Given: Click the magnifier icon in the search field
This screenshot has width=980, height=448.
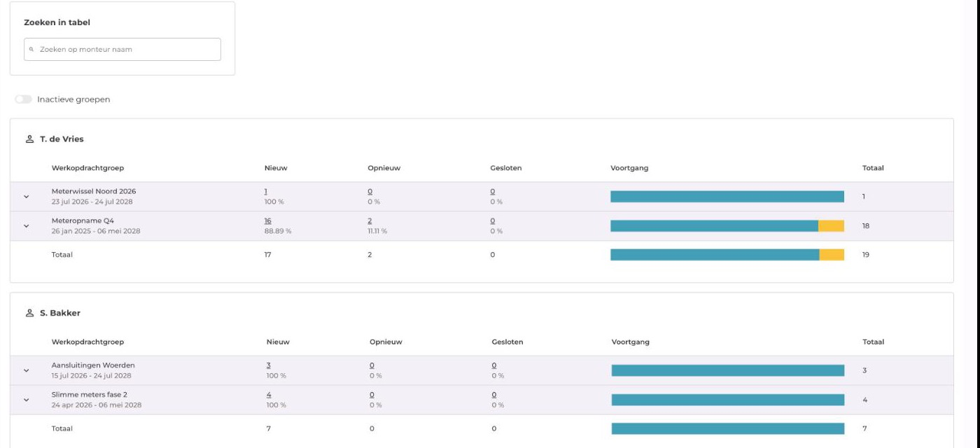Looking at the screenshot, I should (31, 50).
